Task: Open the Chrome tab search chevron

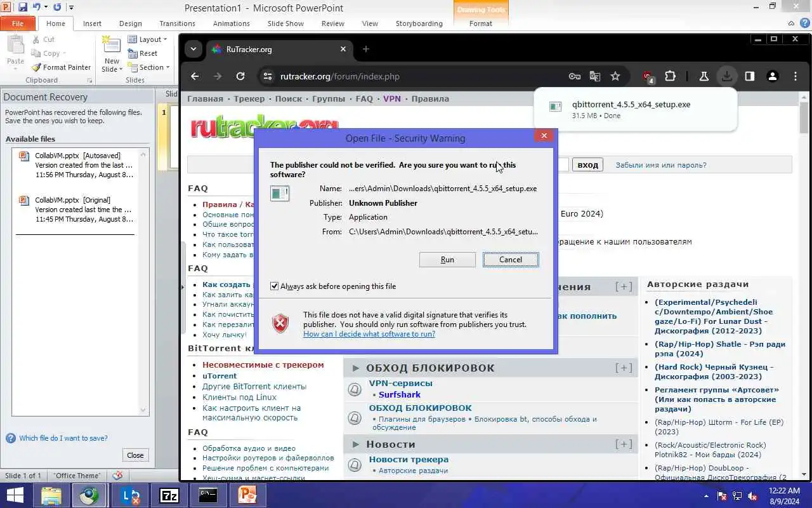Action: pyautogui.click(x=193, y=49)
